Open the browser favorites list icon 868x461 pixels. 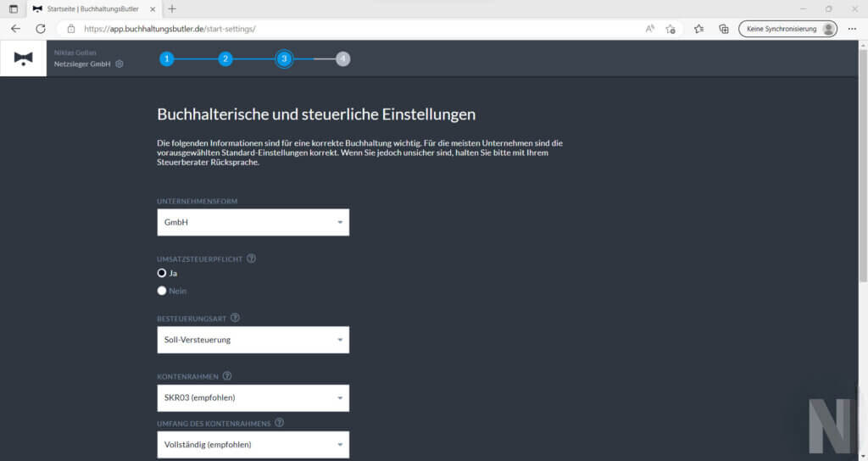(698, 29)
